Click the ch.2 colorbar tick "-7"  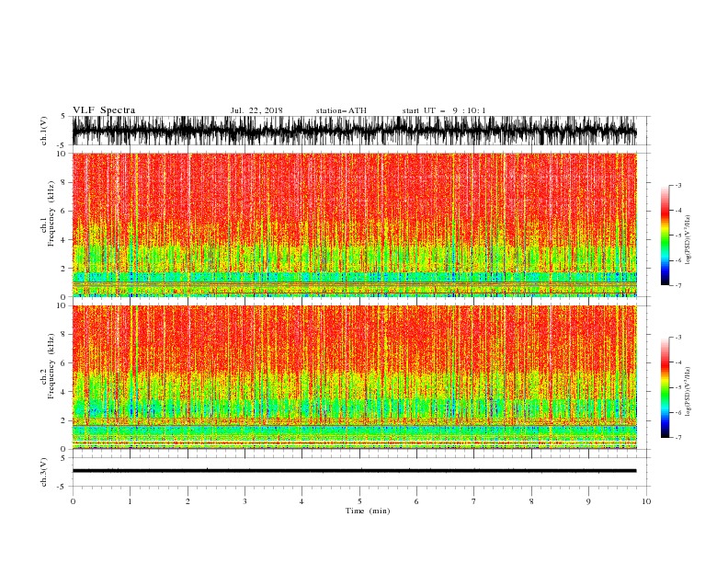click(x=677, y=437)
